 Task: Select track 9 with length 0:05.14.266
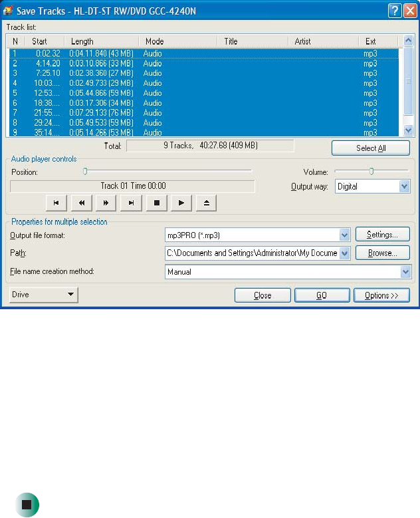tap(204, 132)
